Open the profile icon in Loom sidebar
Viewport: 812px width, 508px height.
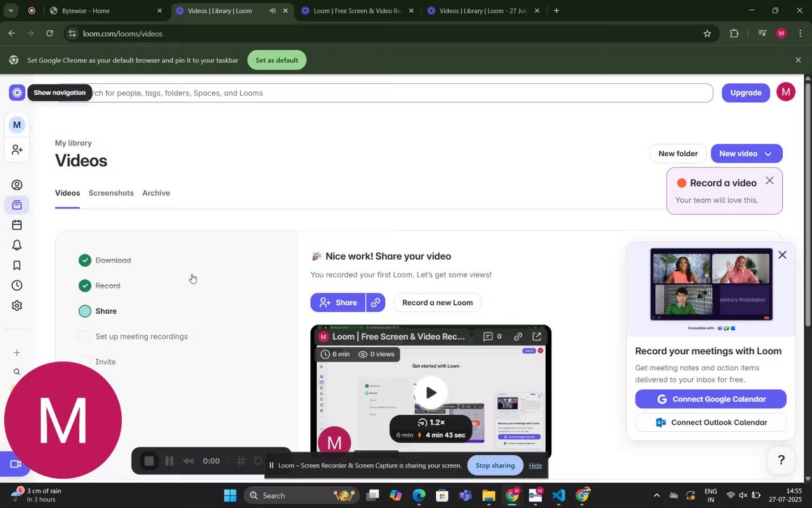coord(17,185)
